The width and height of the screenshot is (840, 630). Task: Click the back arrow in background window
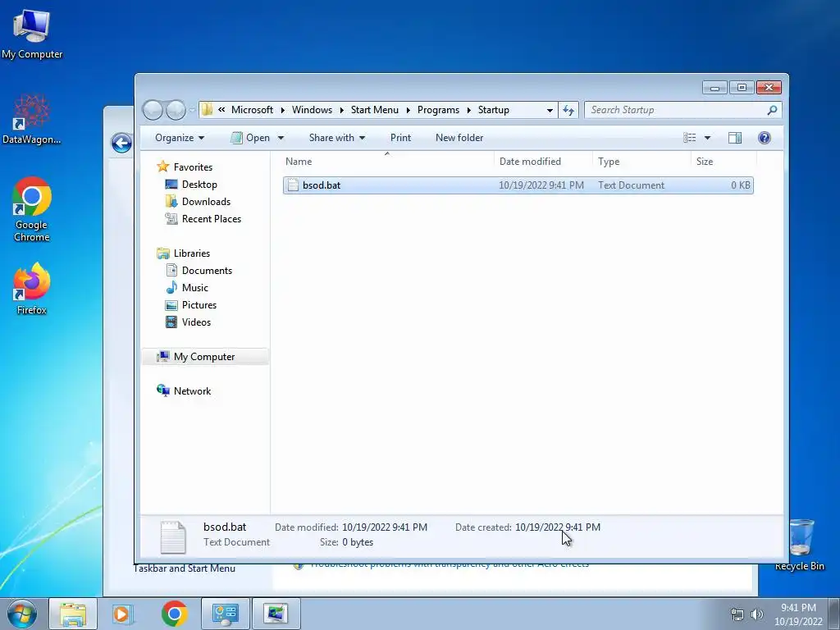tap(121, 143)
